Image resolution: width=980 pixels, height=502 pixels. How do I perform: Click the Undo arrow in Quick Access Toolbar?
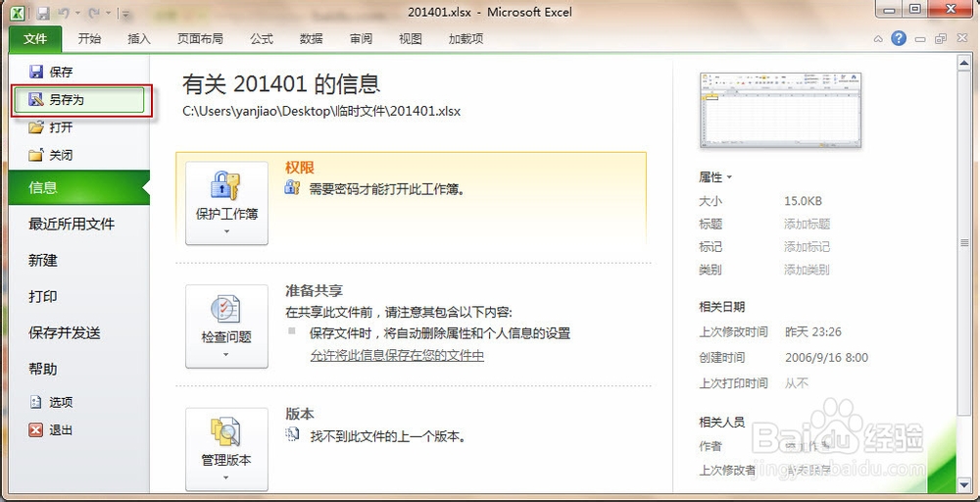point(63,13)
